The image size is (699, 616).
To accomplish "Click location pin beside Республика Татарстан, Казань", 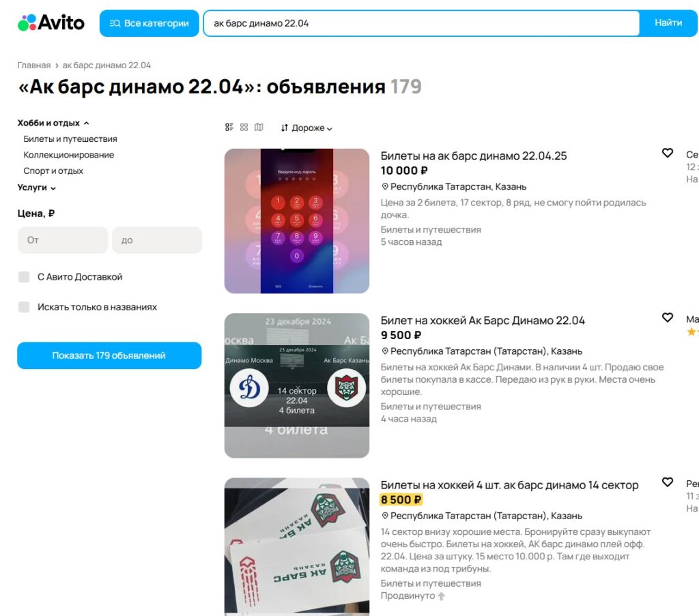I will tap(385, 187).
